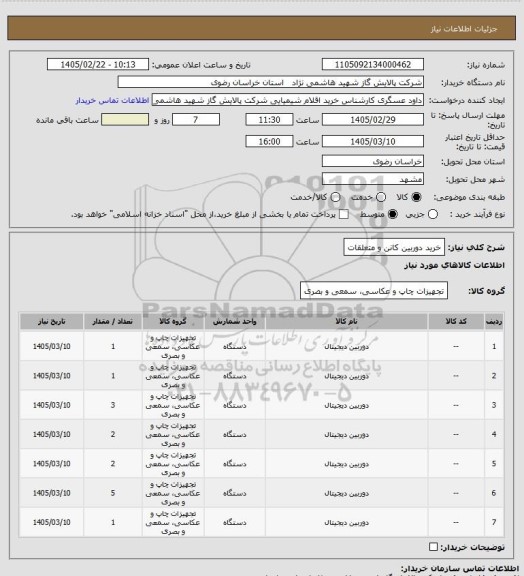Click دستگاه unit in row 7
Image resolution: width=524 pixels, height=576 pixels.
234,522
